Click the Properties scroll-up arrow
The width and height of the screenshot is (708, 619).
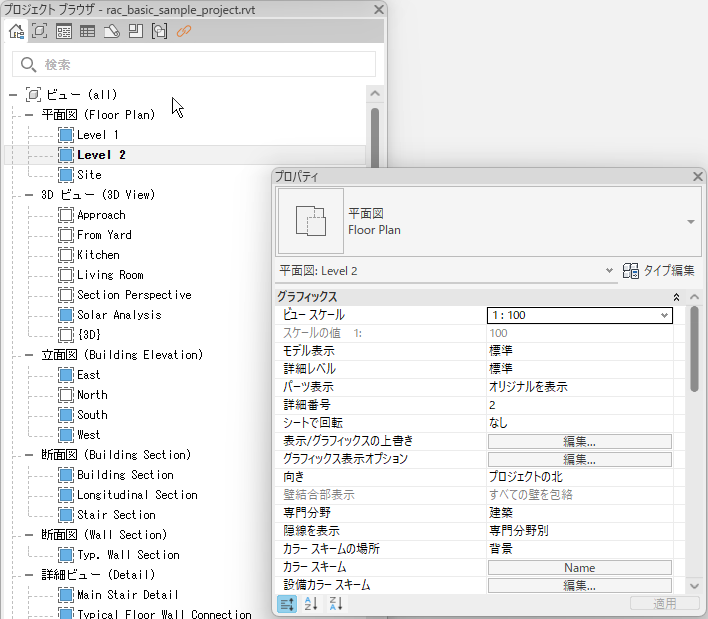pyautogui.click(x=694, y=297)
